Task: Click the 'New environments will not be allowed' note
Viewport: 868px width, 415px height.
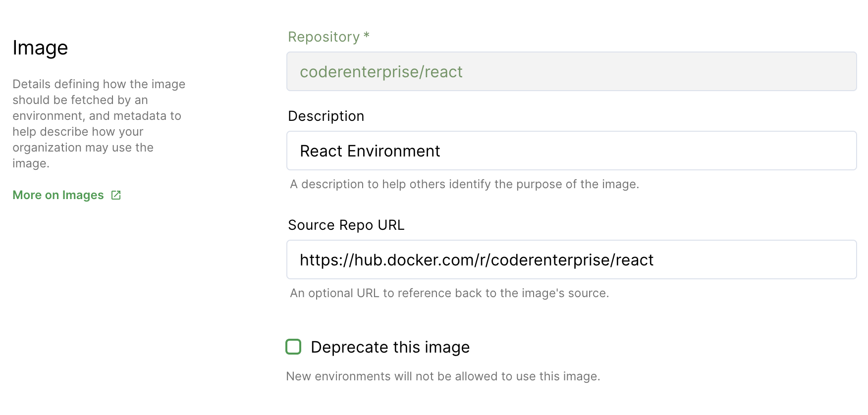Action: tap(443, 376)
